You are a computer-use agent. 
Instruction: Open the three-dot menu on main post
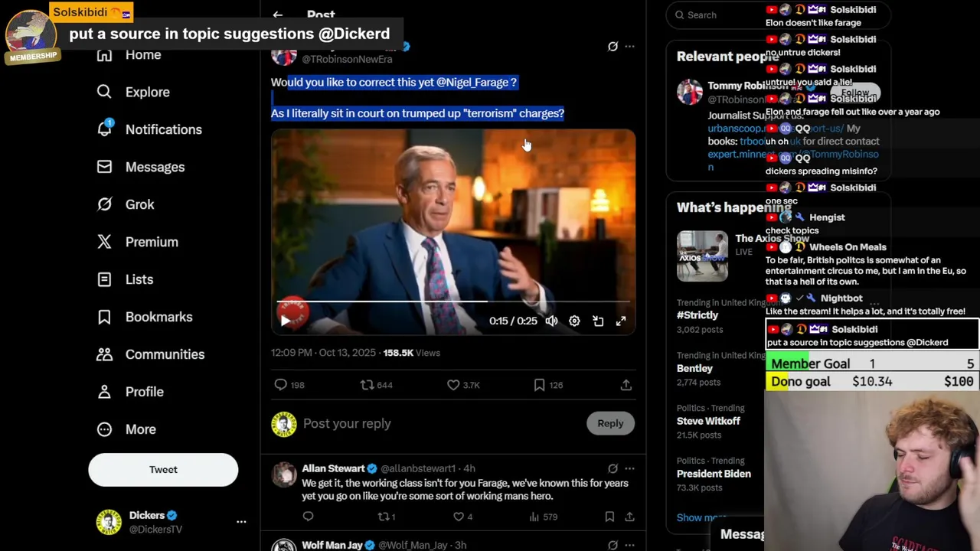tap(629, 47)
